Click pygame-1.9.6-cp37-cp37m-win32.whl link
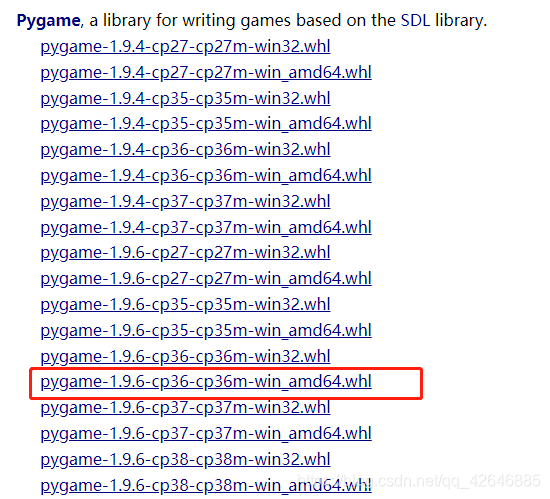550x499 pixels. click(x=186, y=408)
